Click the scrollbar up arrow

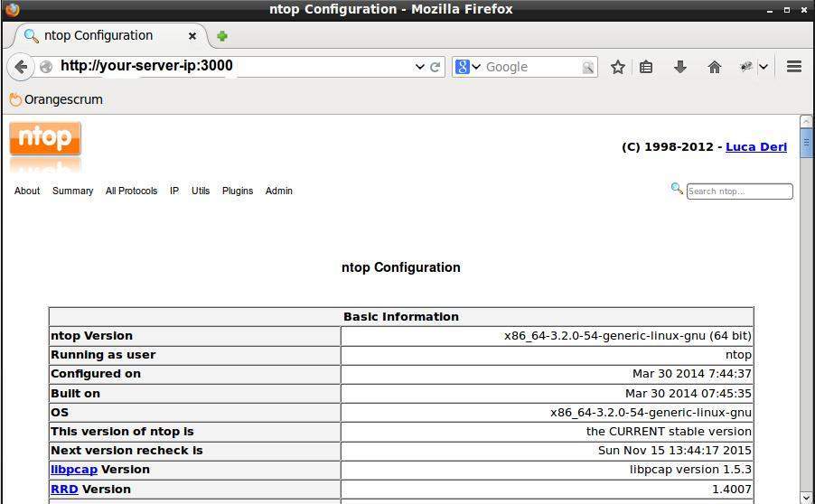coord(806,122)
